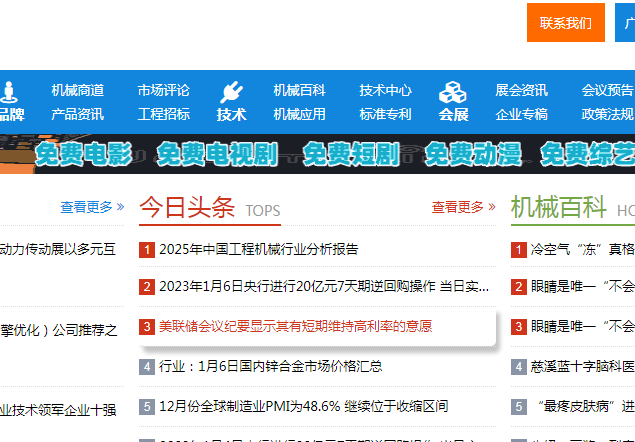Open the 机械商道 navigation item
Screen dimensions: 635x442
pyautogui.click(x=78, y=90)
